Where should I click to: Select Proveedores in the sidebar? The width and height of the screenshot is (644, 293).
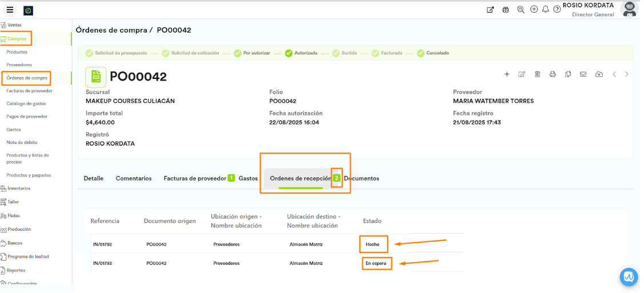click(x=19, y=65)
